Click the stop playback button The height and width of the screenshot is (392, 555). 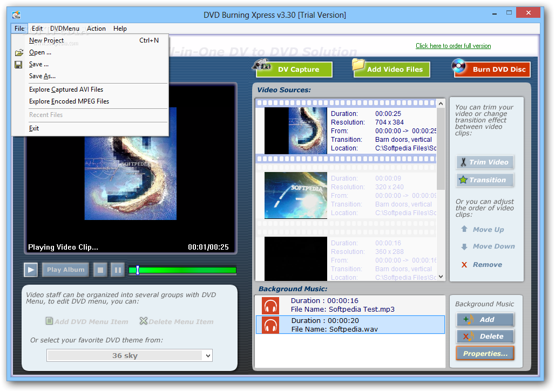tap(100, 270)
